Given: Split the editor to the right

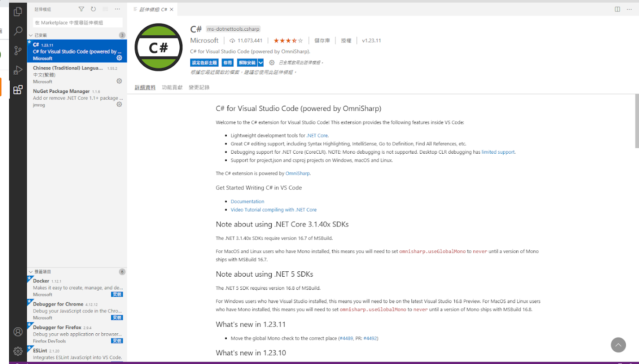Looking at the screenshot, I should (x=617, y=9).
